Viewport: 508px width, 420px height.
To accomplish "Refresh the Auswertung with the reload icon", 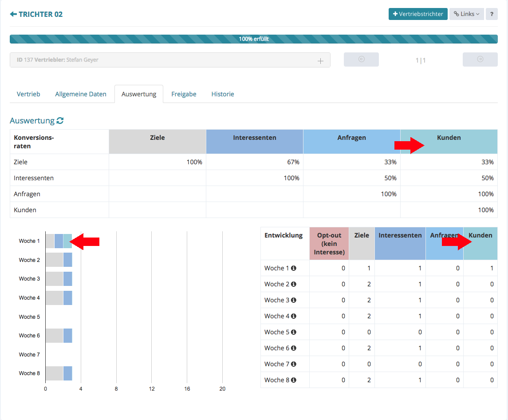I will [x=60, y=121].
